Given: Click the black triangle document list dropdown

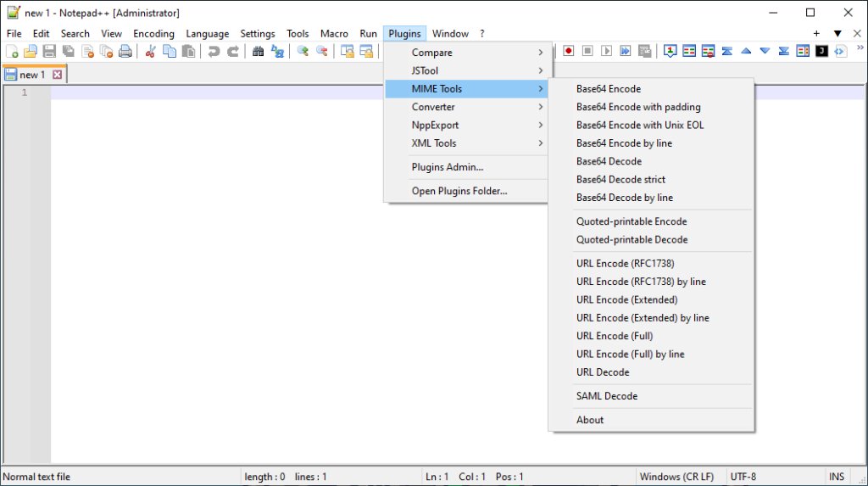Looking at the screenshot, I should [837, 34].
